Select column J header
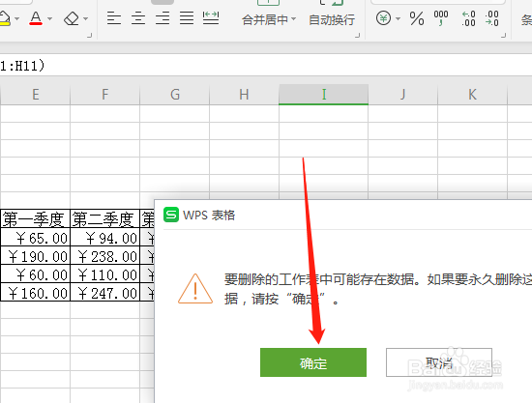Screen dimensions: 532x403 coord(403,94)
